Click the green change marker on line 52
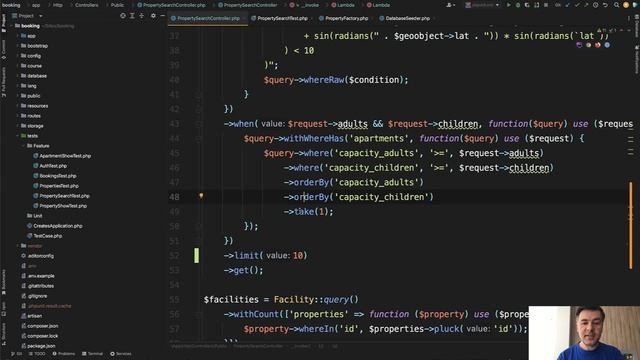 tap(196, 256)
